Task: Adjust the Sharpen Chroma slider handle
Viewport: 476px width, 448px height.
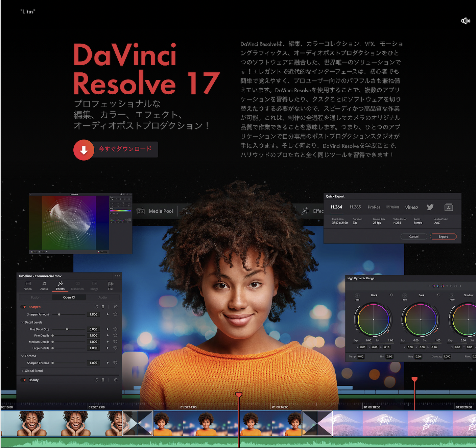Action: [x=53, y=363]
